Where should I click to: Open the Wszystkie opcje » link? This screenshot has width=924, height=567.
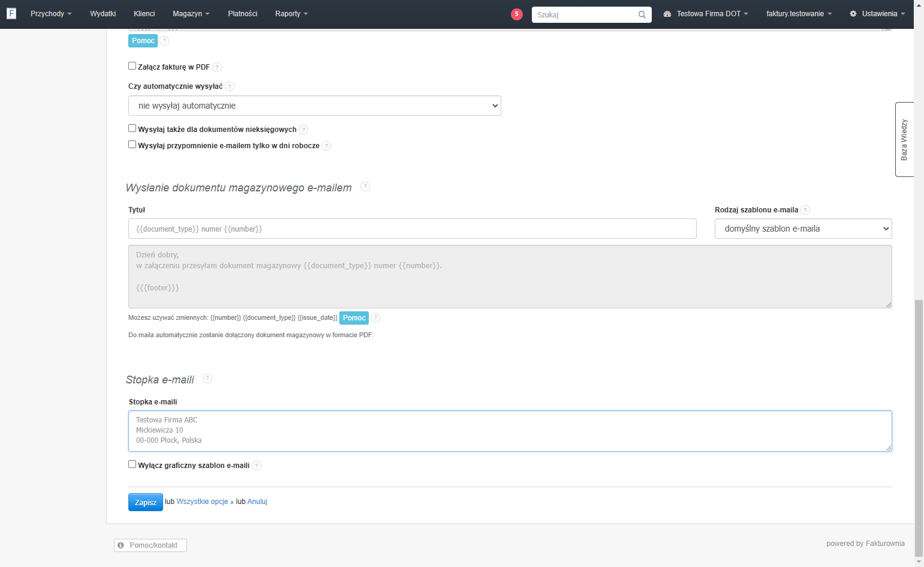(205, 502)
